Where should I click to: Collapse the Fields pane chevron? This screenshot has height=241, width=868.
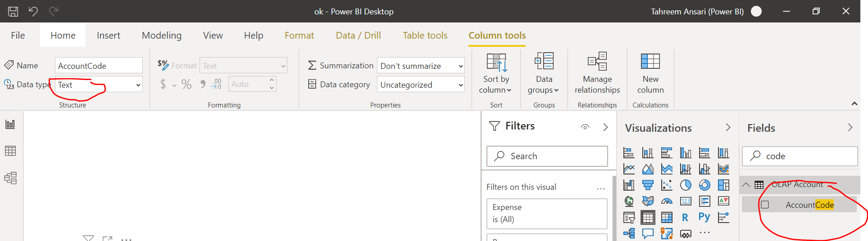pos(850,128)
